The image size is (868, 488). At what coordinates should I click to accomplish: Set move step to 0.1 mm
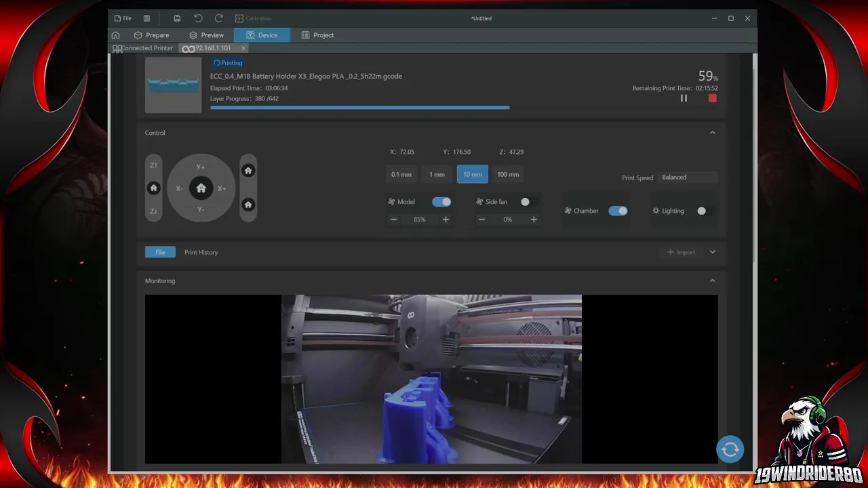tap(401, 174)
